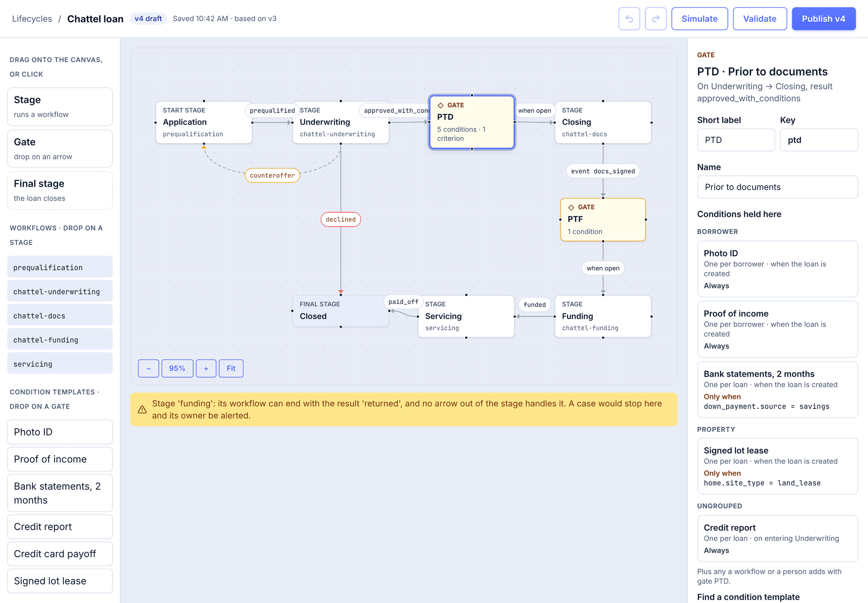The width and height of the screenshot is (868, 603).
Task: Click the Name field "Prior to documents"
Action: (777, 187)
